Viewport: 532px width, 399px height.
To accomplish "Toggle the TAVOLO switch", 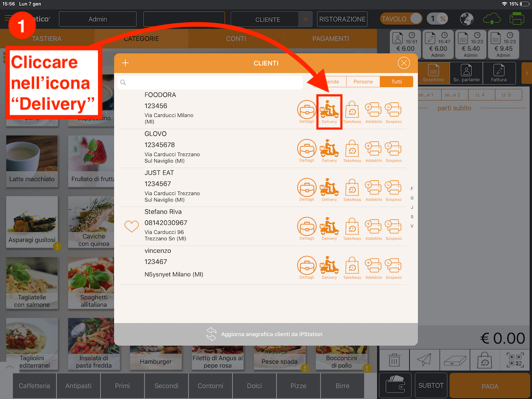I will pyautogui.click(x=401, y=19).
